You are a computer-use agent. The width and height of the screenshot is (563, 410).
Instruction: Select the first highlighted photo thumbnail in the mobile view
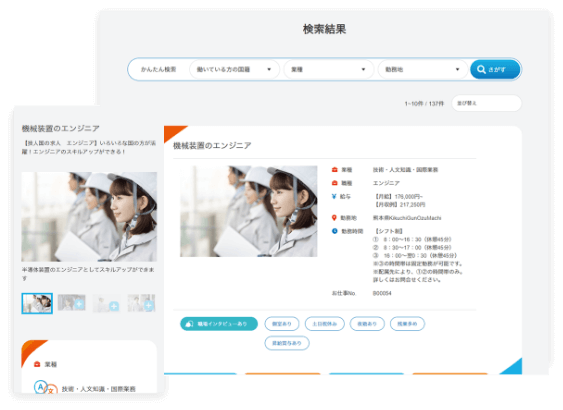(37, 303)
